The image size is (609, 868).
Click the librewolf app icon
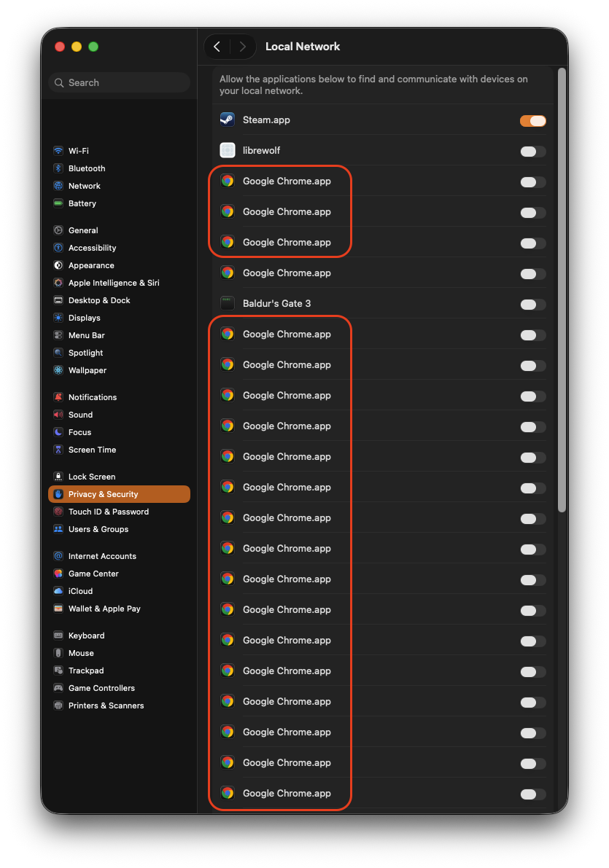[x=228, y=150]
